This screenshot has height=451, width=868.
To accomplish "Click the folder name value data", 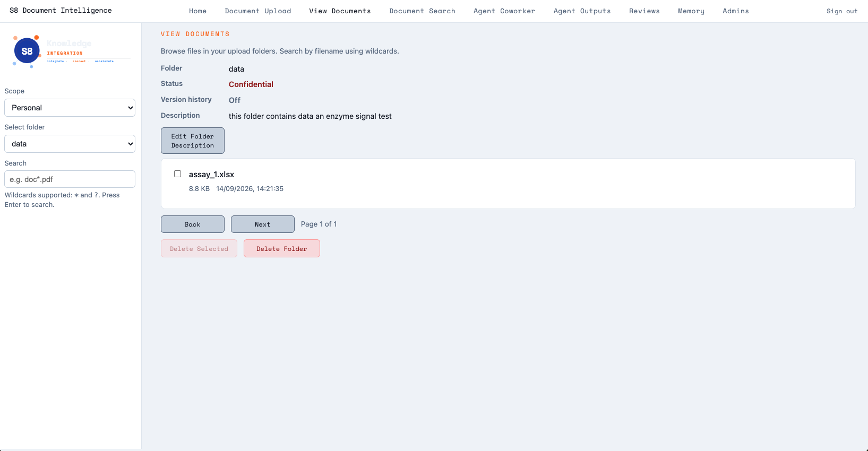I will point(236,69).
